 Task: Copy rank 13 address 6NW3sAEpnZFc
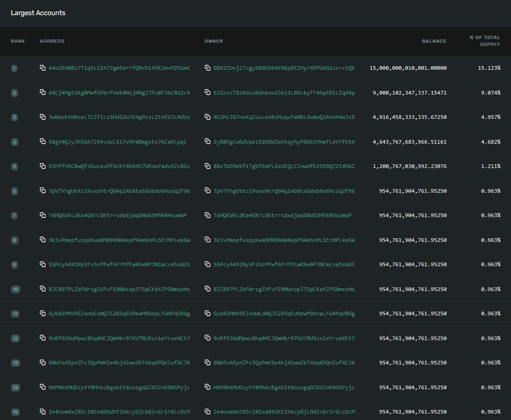pyautogui.click(x=43, y=362)
